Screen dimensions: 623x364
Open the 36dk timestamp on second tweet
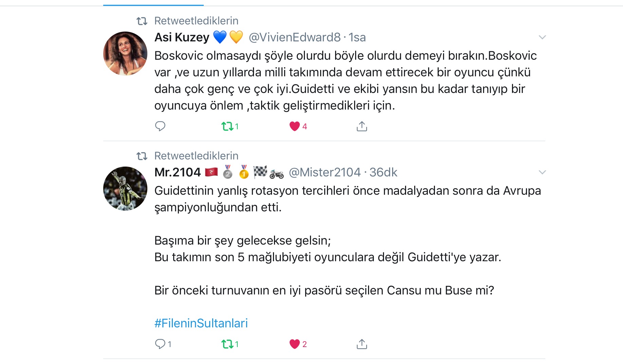pyautogui.click(x=383, y=172)
